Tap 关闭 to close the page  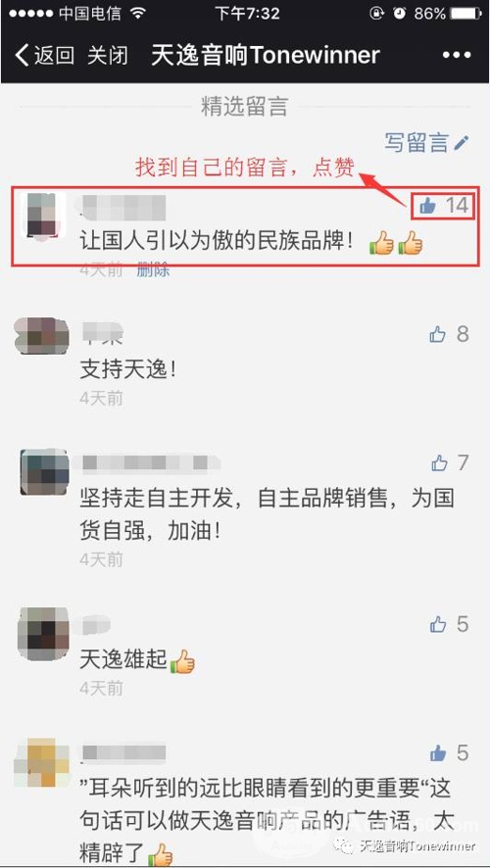pyautogui.click(x=108, y=56)
